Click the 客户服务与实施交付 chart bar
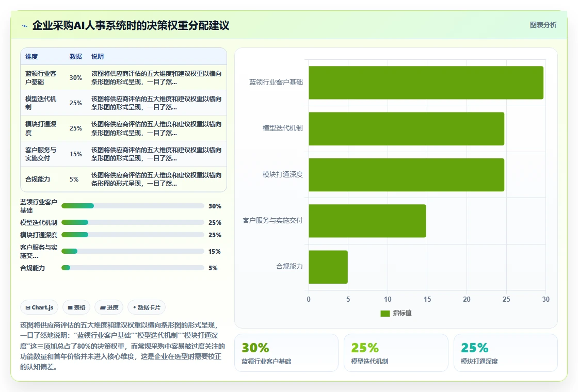This screenshot has width=578, height=392. 367,221
